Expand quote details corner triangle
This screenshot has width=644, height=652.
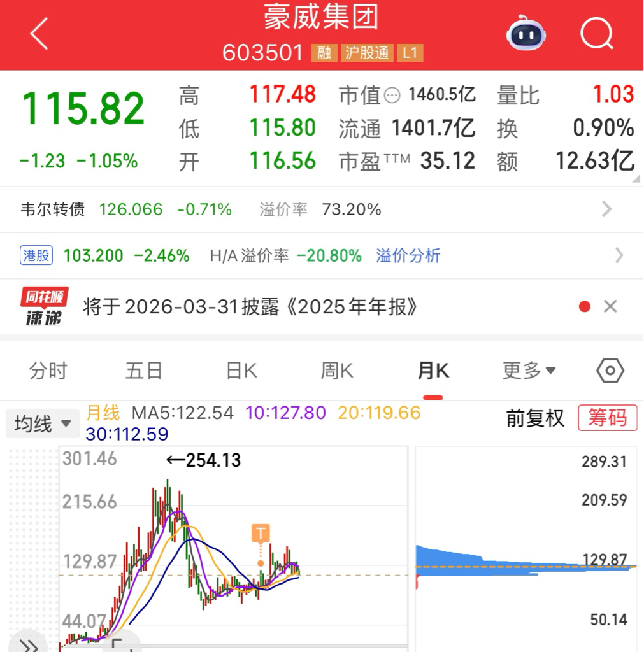click(636, 179)
